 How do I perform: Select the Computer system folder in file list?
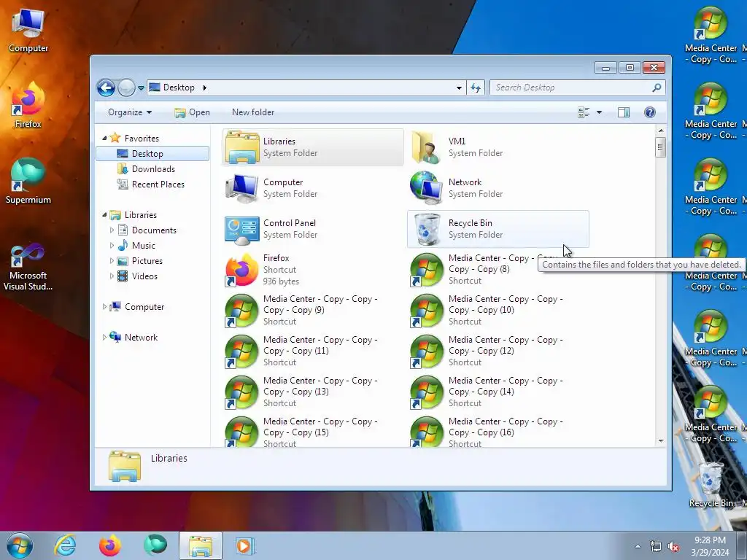point(312,188)
